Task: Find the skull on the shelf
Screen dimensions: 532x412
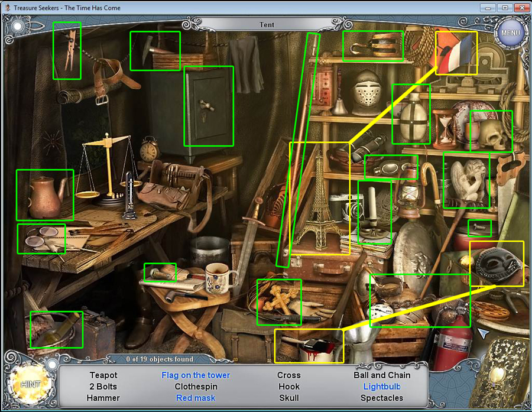Action: [x=492, y=134]
